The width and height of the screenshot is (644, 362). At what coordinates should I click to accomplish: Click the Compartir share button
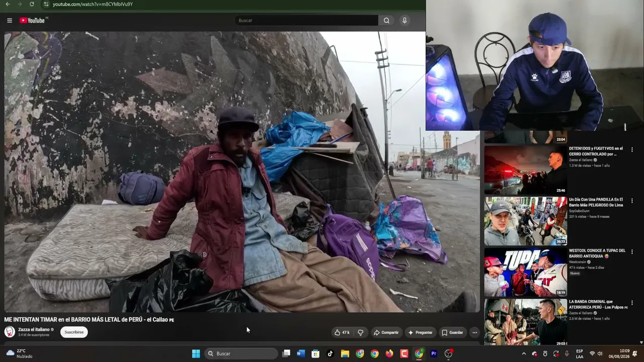(386, 332)
